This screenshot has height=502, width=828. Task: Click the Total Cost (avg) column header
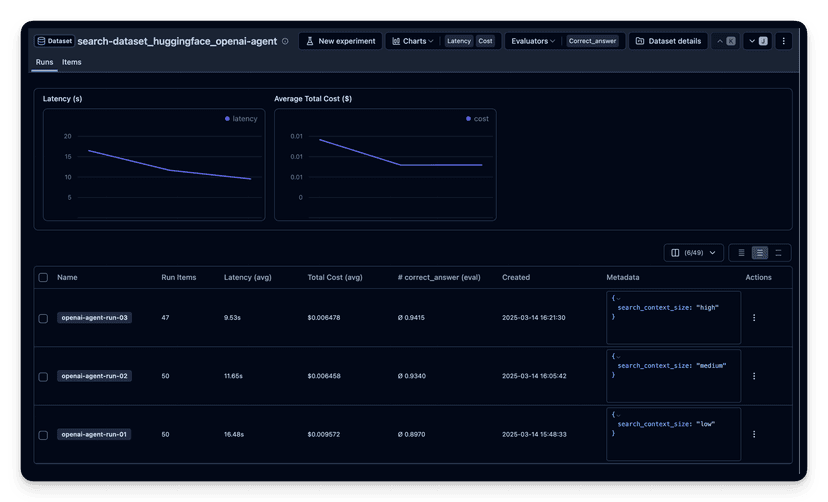[x=335, y=278]
